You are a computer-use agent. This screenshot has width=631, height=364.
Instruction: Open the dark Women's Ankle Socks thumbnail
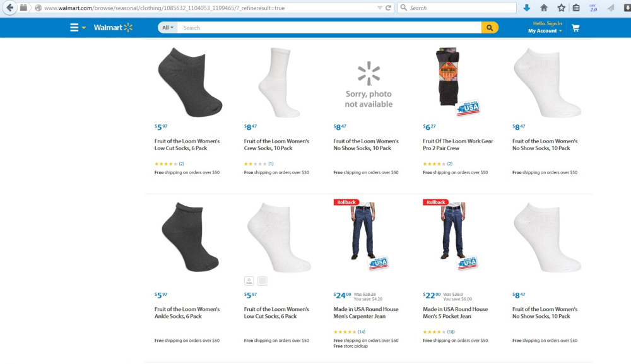pos(191,237)
